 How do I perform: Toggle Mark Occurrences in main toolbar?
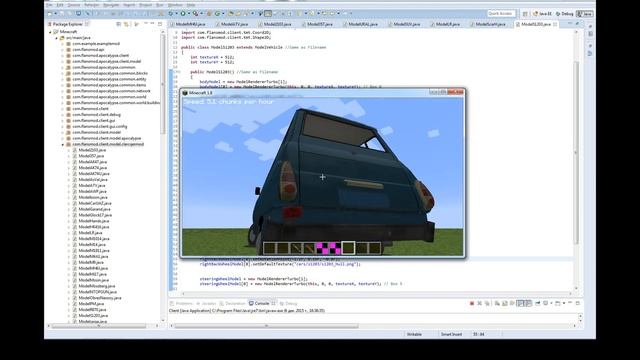click(x=268, y=13)
